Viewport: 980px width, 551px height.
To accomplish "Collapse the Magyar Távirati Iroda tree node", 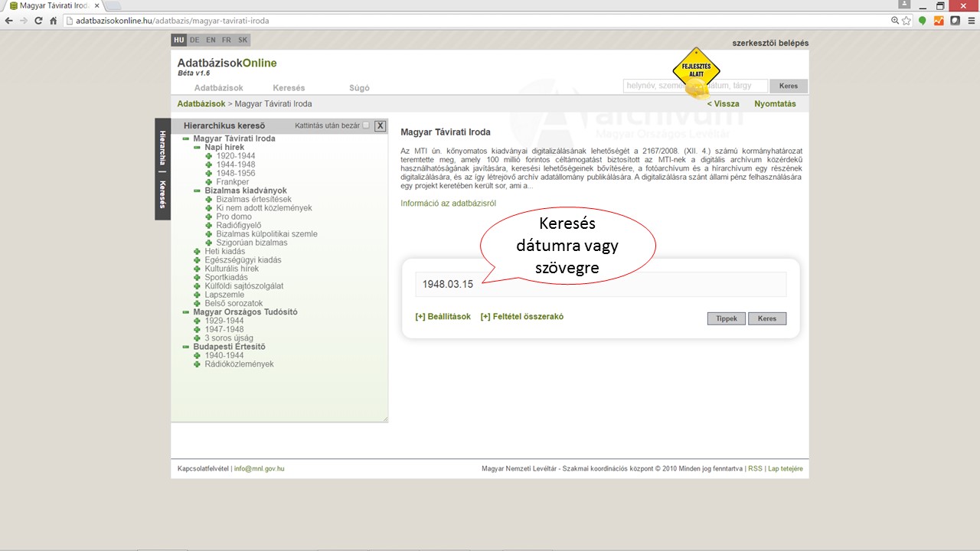I will 186,139.
